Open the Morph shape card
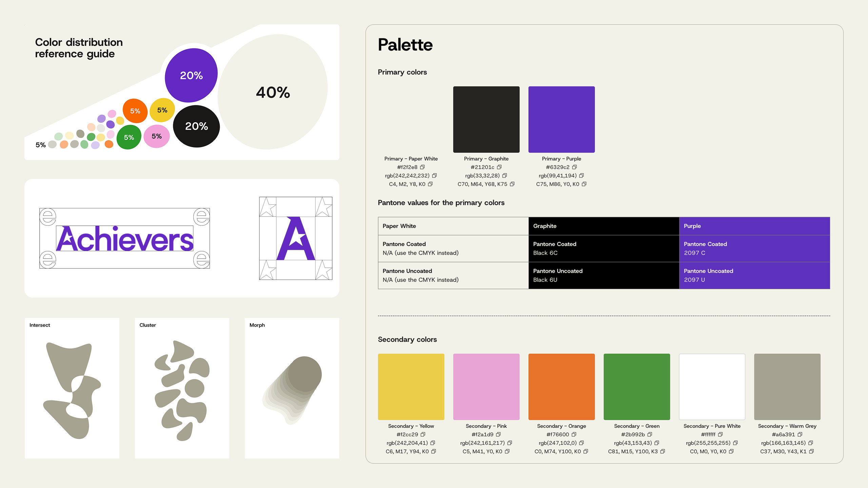This screenshot has width=868, height=488. click(x=292, y=388)
